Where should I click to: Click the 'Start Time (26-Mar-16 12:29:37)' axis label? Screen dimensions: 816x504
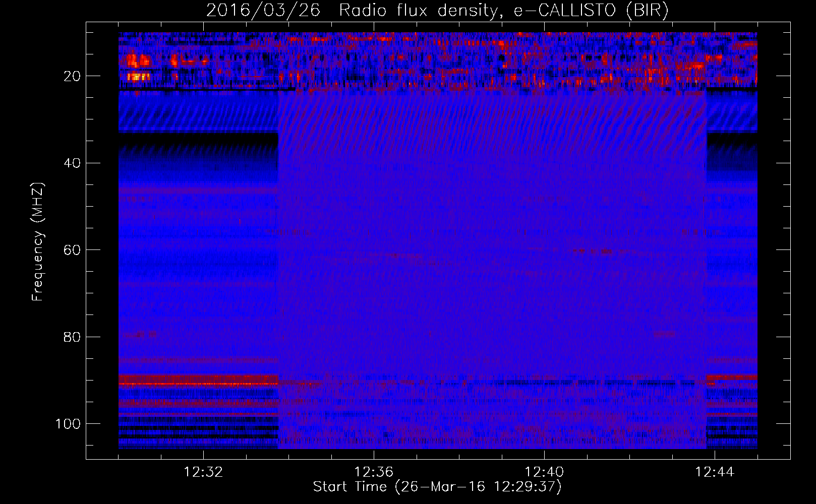437,486
